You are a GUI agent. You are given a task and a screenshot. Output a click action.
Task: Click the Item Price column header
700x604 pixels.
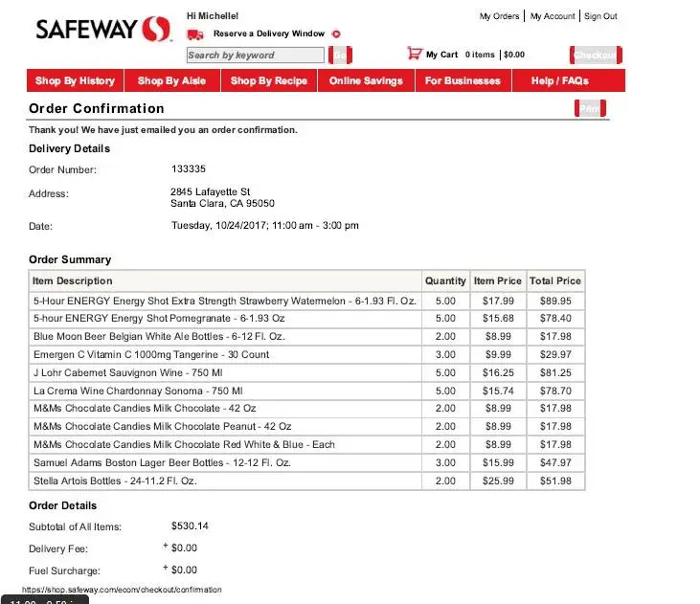[497, 280]
